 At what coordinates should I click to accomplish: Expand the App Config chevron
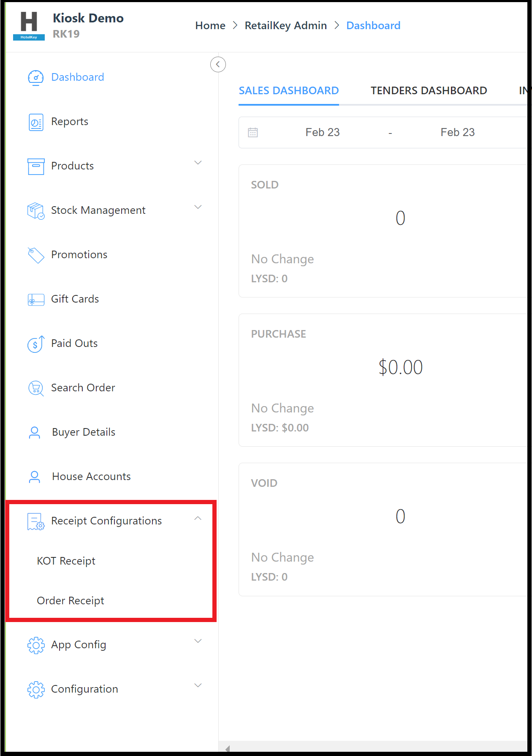(x=198, y=641)
